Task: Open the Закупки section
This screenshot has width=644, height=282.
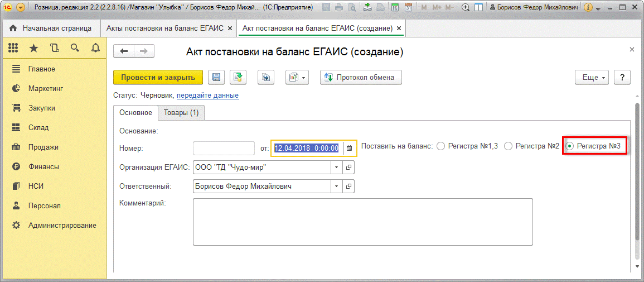Action: click(54, 108)
